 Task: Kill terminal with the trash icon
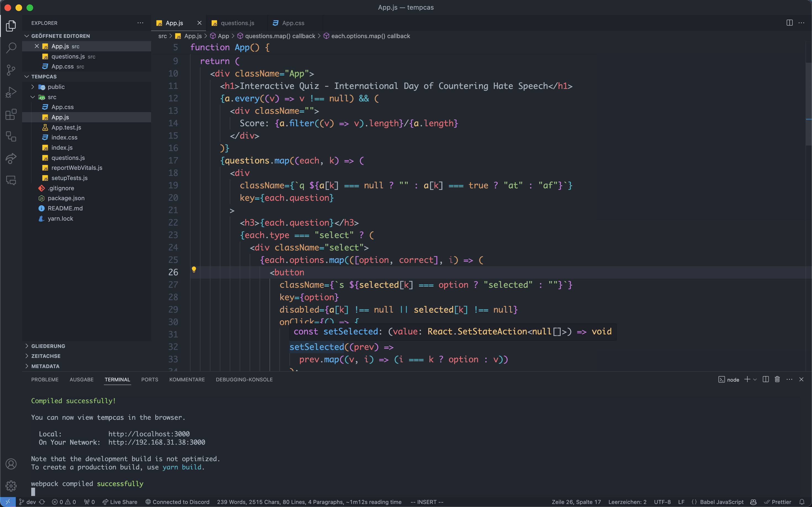tap(777, 379)
